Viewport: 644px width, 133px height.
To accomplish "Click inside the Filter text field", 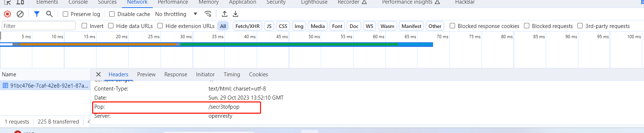I will (39, 26).
